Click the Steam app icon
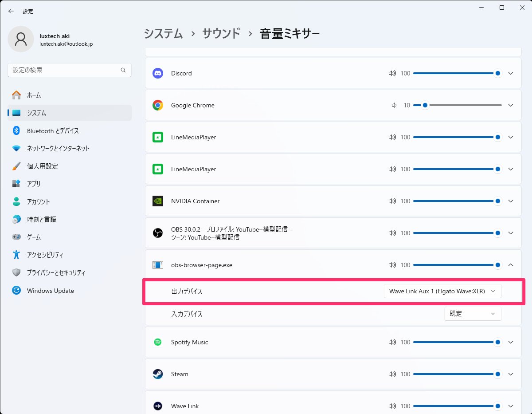 (x=158, y=374)
